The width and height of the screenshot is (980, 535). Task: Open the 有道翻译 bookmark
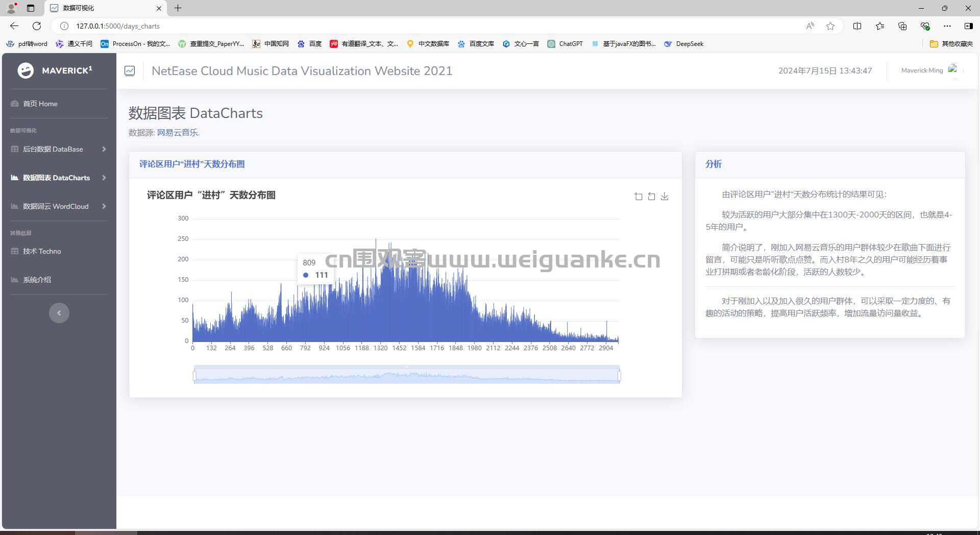click(x=364, y=44)
